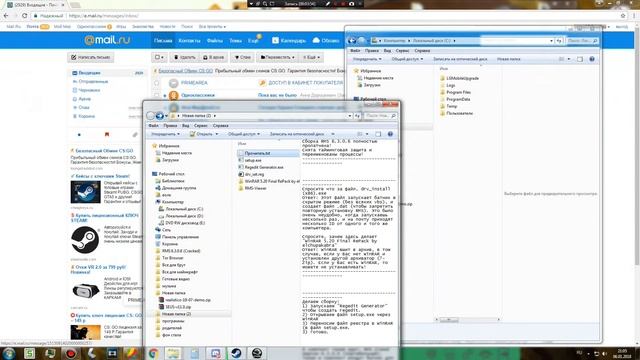Open Google Chrome from the taskbar

point(153,353)
